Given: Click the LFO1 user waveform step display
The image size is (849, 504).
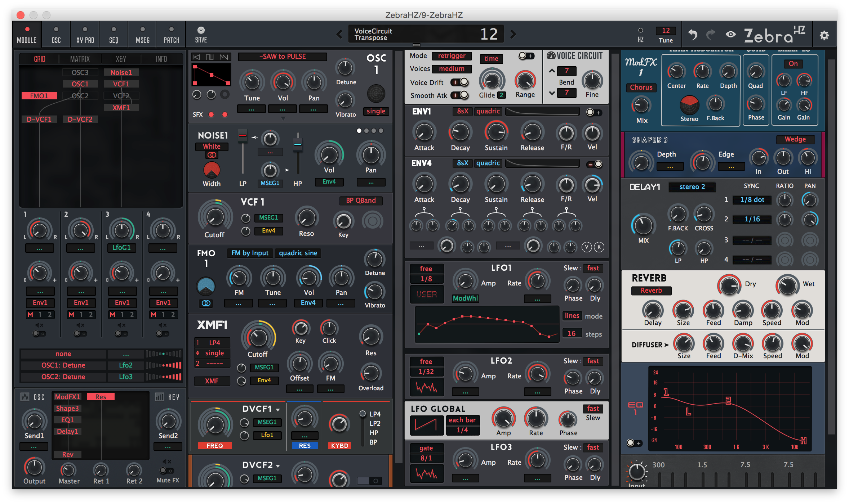Looking at the screenshot, I should coord(486,325).
